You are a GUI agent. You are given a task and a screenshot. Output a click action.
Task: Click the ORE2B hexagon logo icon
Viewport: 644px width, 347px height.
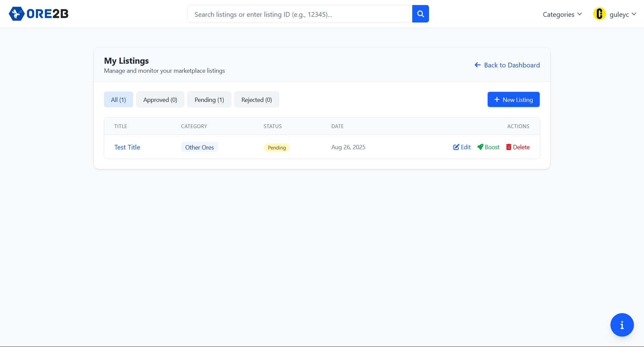tap(16, 14)
